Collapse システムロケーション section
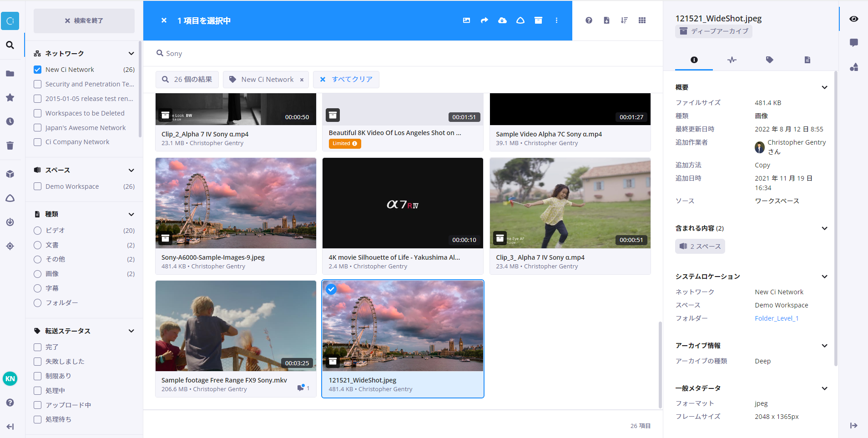The width and height of the screenshot is (868, 438). [x=824, y=277]
